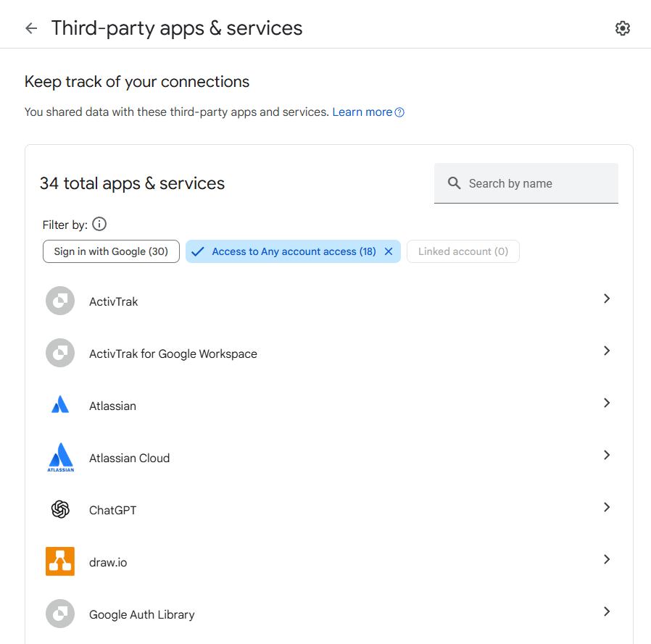Screen dimensions: 651x644
Task: Go back using the left arrow icon
Action: [x=31, y=28]
